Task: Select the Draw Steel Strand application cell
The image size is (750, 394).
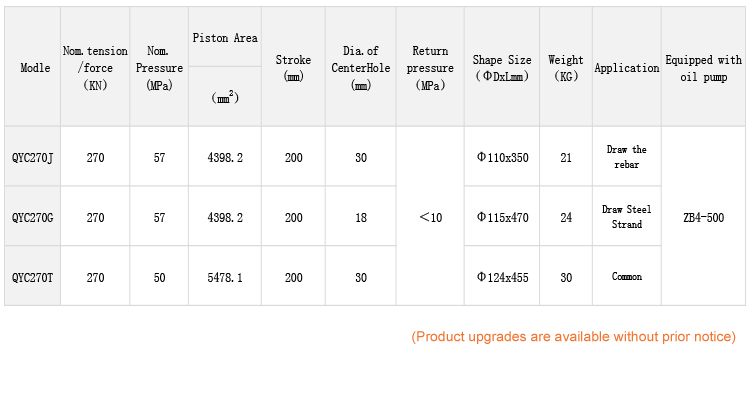Action: (627, 216)
